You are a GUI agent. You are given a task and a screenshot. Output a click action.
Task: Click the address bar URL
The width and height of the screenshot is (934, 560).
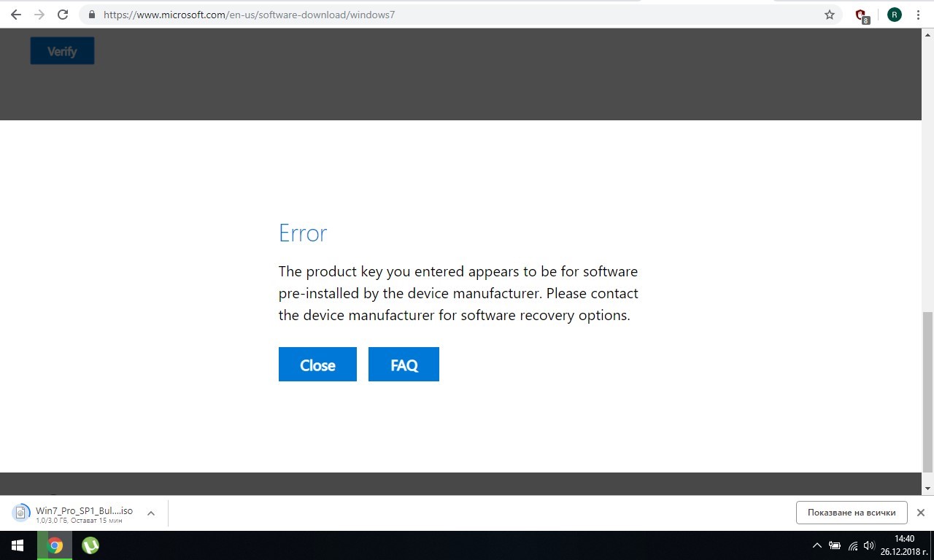coord(249,15)
